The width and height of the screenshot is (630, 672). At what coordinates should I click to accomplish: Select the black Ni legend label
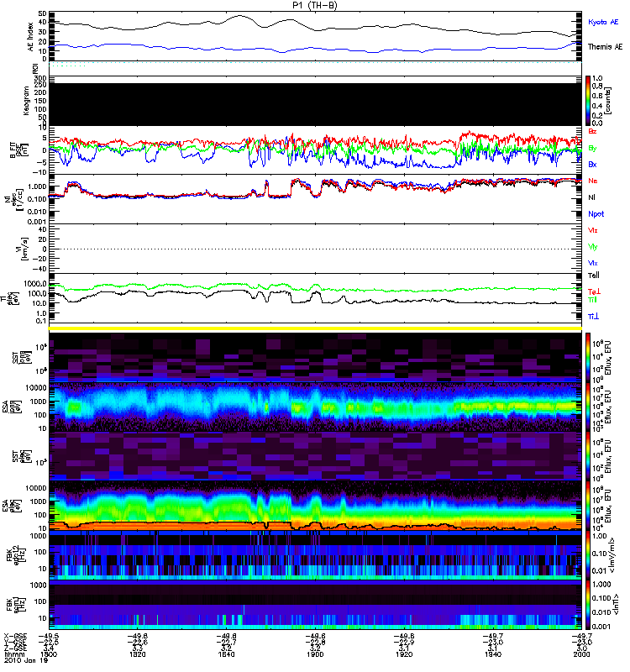tap(591, 197)
